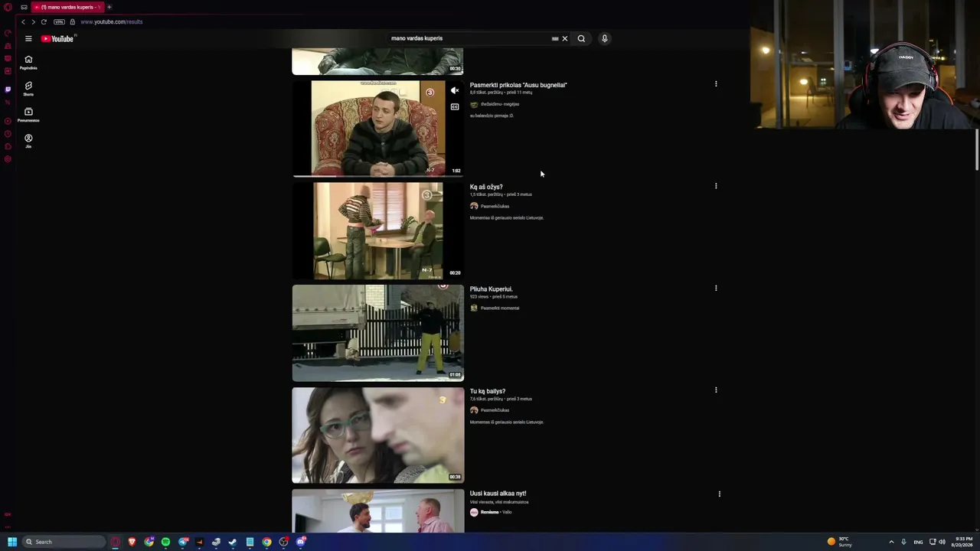Image resolution: width=980 pixels, height=551 pixels.
Task: Open options menu for 'Pliuha Kuperiui.'
Action: pyautogui.click(x=716, y=288)
